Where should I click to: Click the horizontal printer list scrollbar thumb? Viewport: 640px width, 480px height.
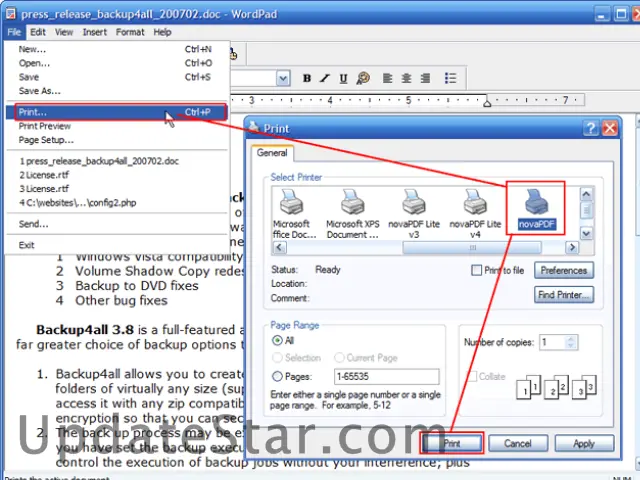(472, 247)
